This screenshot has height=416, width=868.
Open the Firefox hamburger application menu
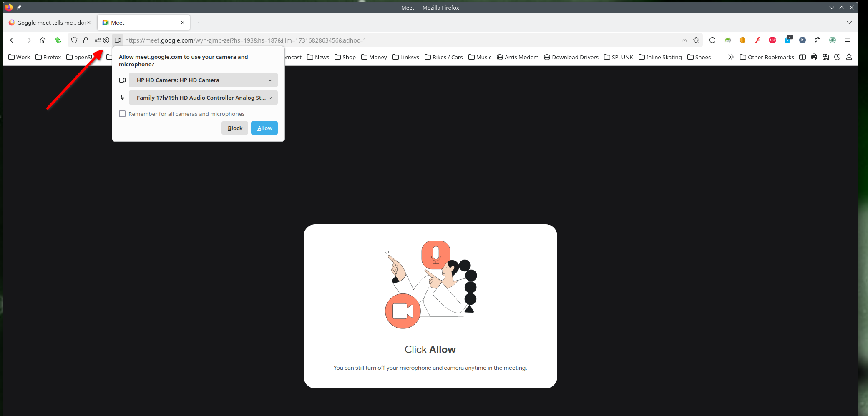(848, 40)
